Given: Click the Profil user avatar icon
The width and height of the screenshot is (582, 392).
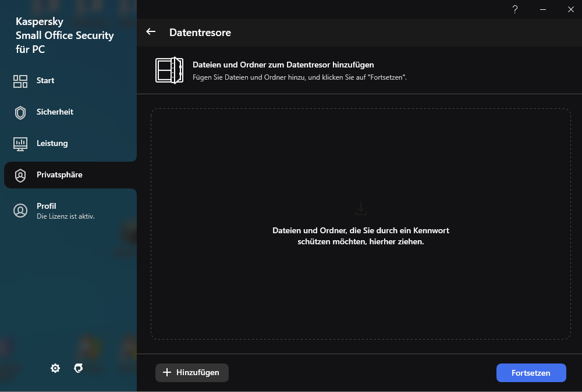Looking at the screenshot, I should pos(20,211).
